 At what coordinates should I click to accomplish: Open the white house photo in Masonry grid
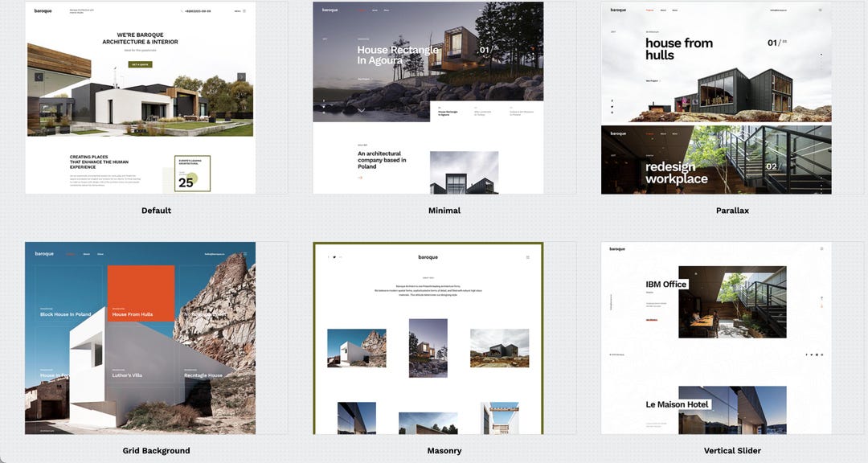(x=357, y=348)
